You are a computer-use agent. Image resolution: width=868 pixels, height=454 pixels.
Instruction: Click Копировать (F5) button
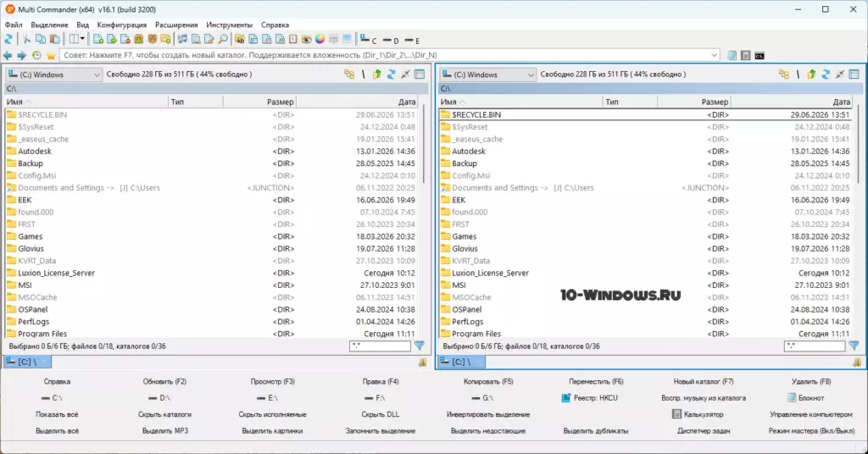click(x=488, y=381)
